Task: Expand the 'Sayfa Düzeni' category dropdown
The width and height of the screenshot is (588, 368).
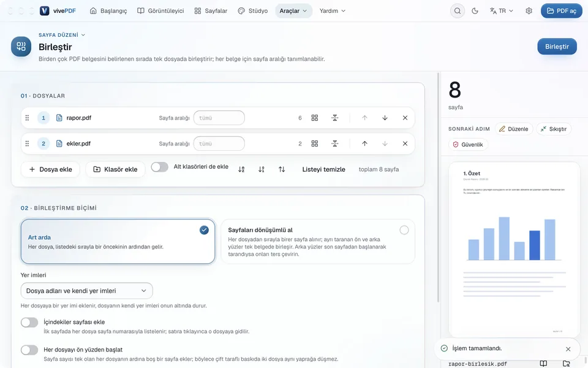Action: point(62,35)
